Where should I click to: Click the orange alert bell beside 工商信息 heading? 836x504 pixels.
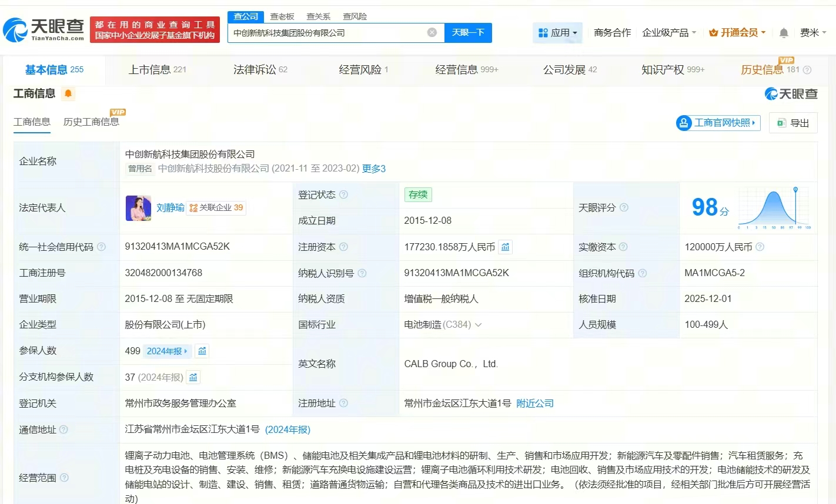coord(68,93)
